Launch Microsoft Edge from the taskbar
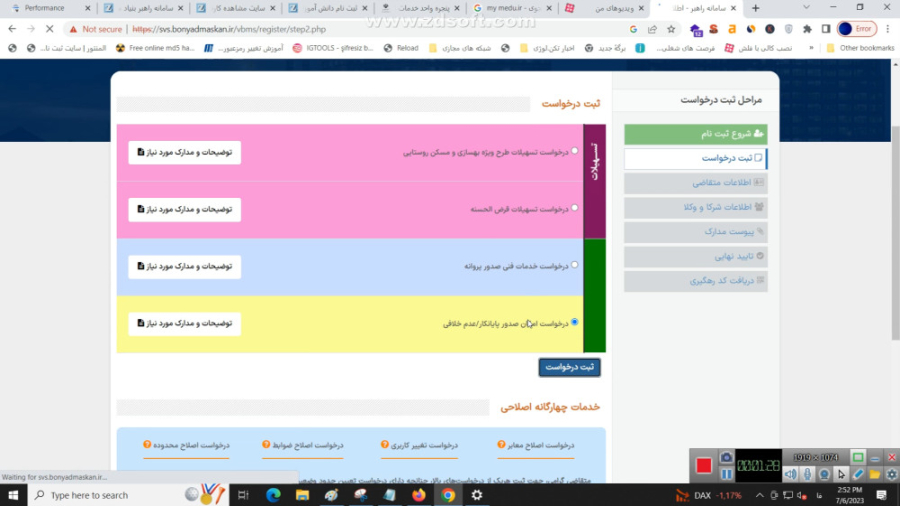This screenshot has width=900, height=506. [273, 495]
